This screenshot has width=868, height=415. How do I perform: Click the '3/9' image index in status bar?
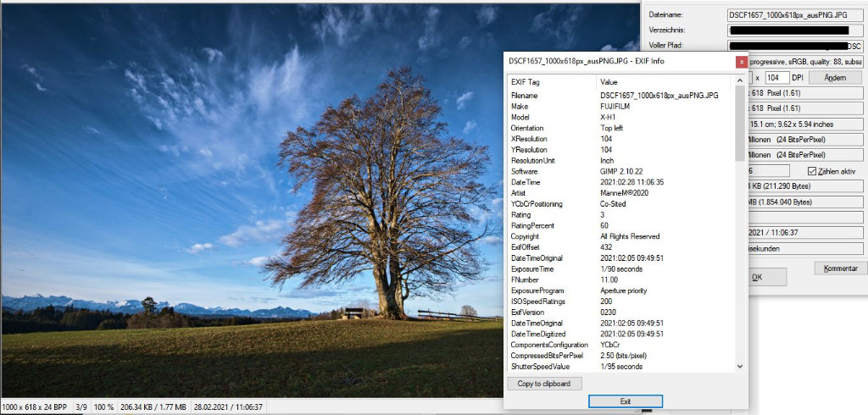tap(81, 407)
